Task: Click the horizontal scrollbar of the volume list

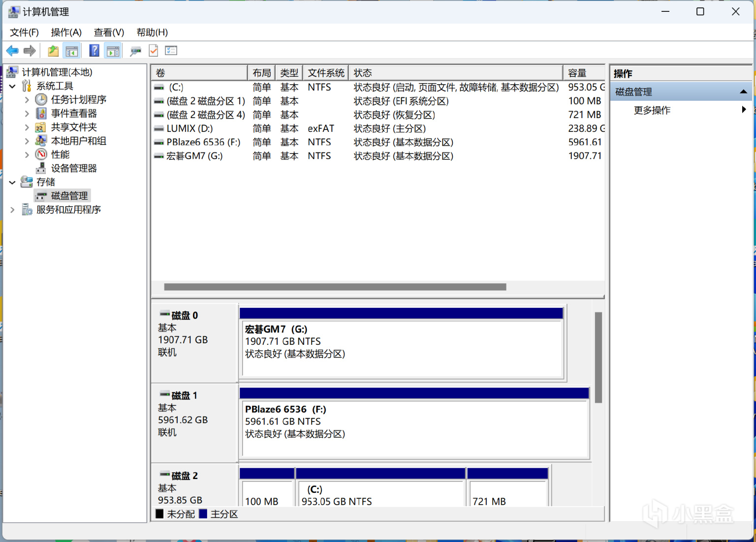Action: pyautogui.click(x=335, y=287)
